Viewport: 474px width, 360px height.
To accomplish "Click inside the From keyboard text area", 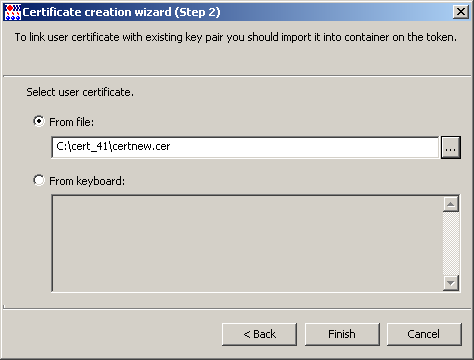I will [x=247, y=244].
